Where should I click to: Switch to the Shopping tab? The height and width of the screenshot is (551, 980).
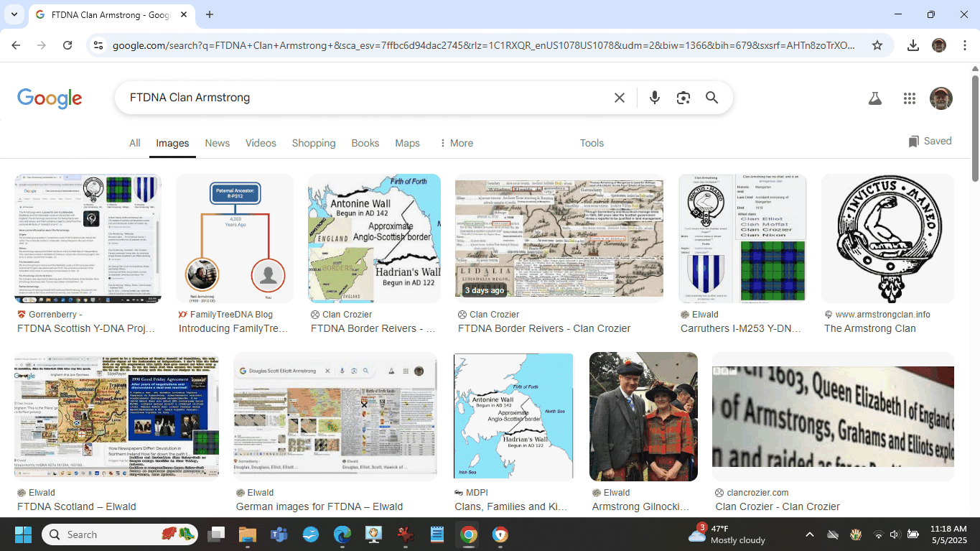(x=314, y=143)
